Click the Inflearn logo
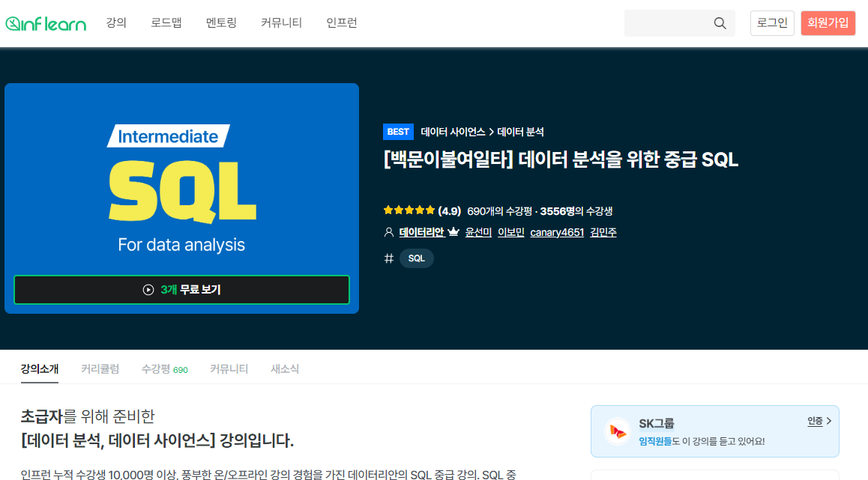 point(46,23)
